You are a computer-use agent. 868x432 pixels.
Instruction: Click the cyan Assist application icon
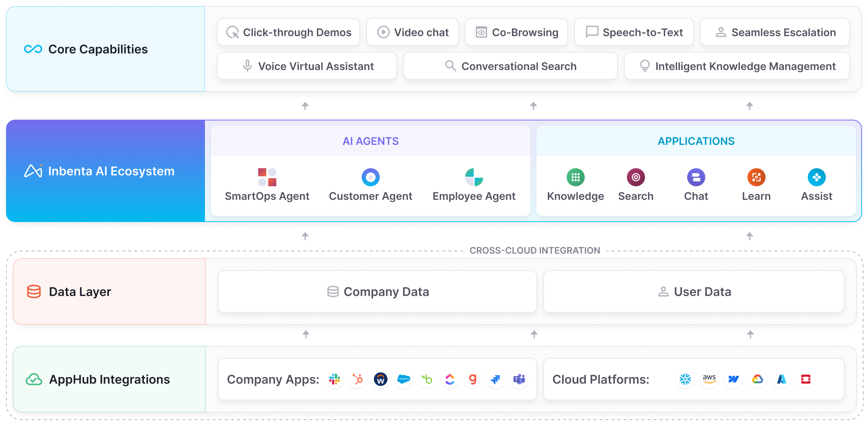(817, 177)
